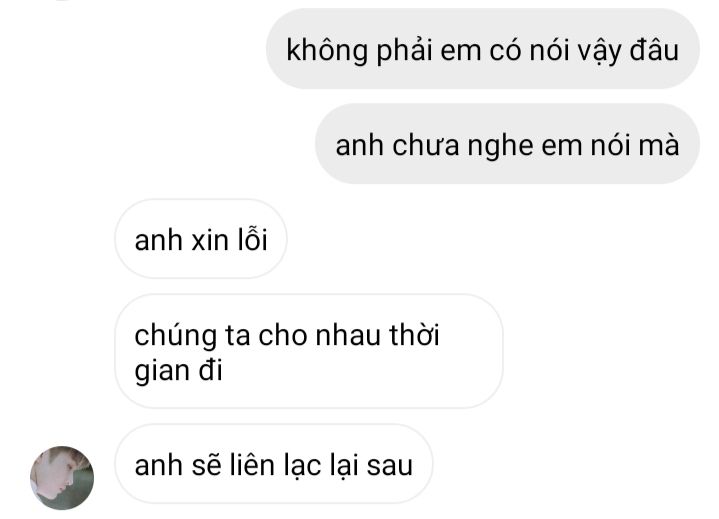Open the sender's profile picture avatar
Screen dimensions: 719x519
coord(62,478)
